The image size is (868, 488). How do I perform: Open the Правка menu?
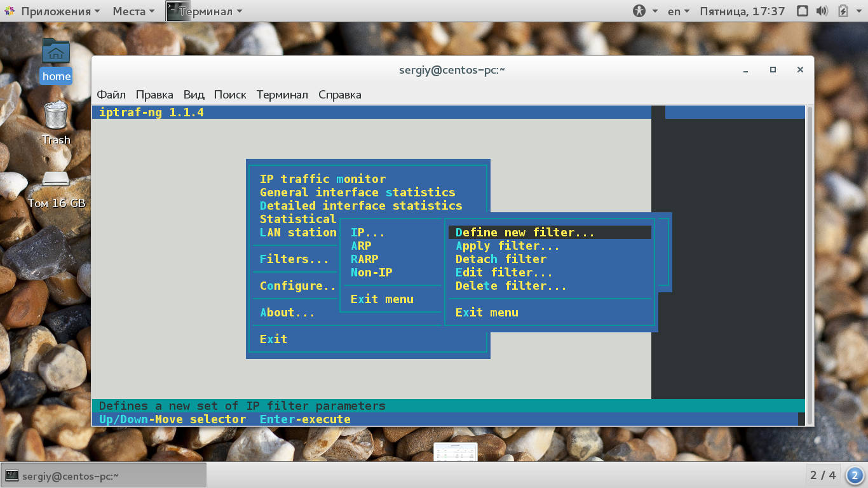pos(154,95)
